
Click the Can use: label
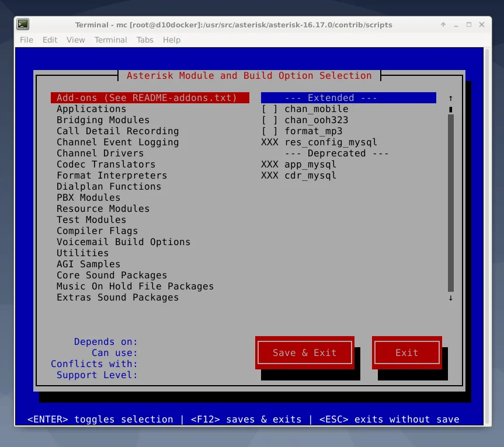click(x=114, y=353)
